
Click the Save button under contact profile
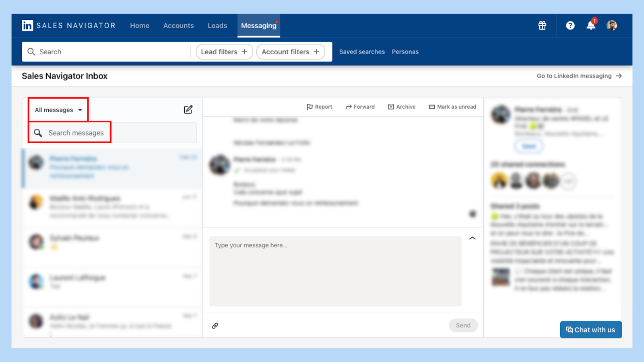click(529, 146)
